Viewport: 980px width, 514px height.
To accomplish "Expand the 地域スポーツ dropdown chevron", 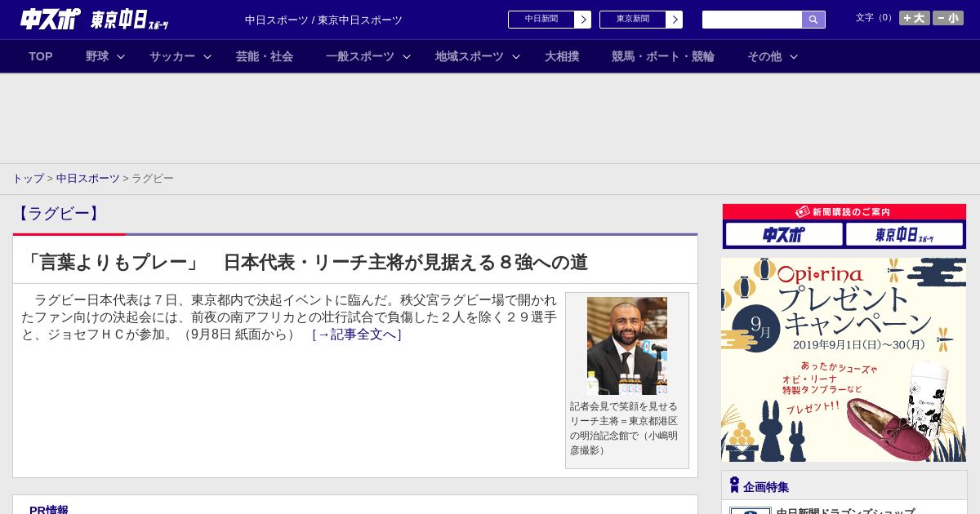I will (516, 56).
